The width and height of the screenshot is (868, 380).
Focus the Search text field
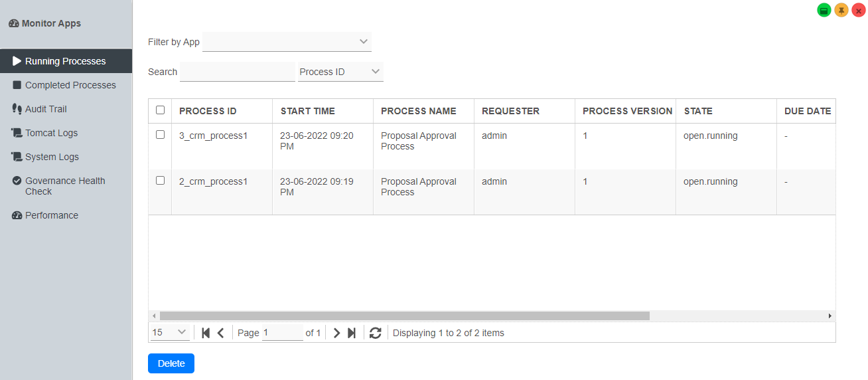(237, 72)
